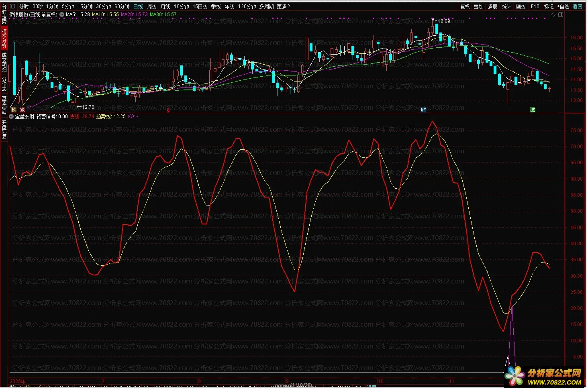The height and width of the screenshot is (389, 588).
Task: Click the blue 财 event marker
Action: coord(423,110)
